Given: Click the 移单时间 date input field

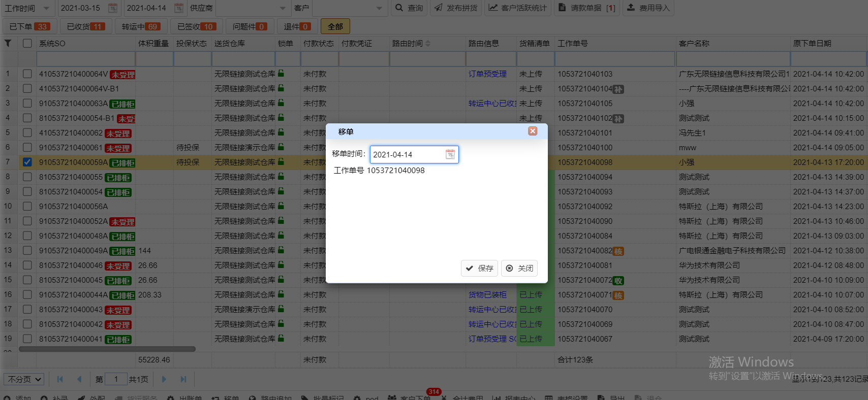Looking at the screenshot, I should pyautogui.click(x=408, y=155).
